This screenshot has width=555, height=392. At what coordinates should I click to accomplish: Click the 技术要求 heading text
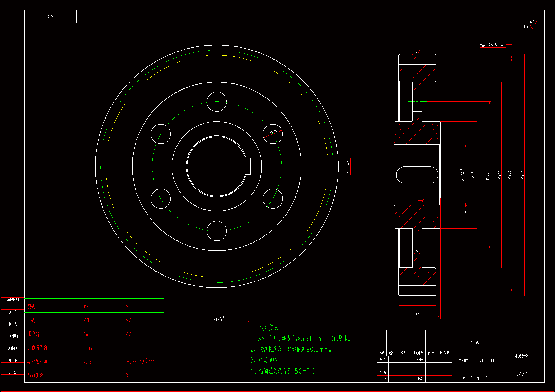[x=269, y=328]
